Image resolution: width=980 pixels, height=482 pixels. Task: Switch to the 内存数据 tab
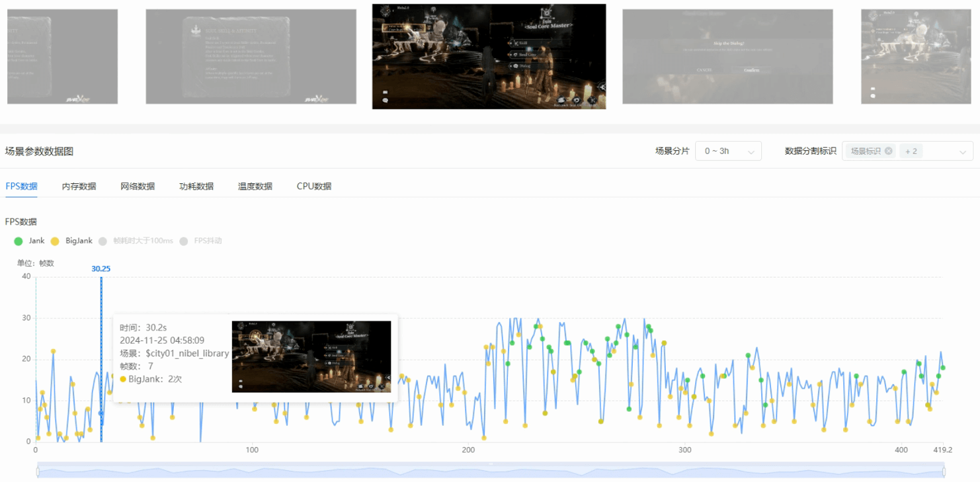(79, 186)
